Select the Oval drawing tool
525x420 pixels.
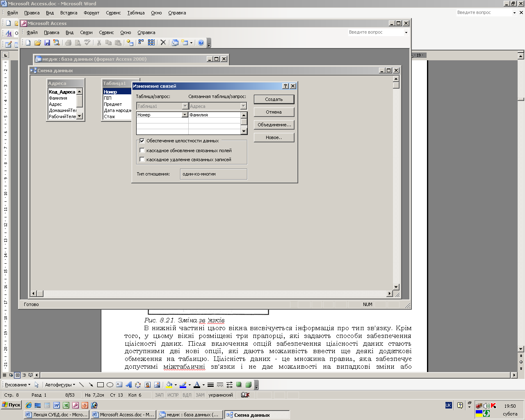click(110, 385)
